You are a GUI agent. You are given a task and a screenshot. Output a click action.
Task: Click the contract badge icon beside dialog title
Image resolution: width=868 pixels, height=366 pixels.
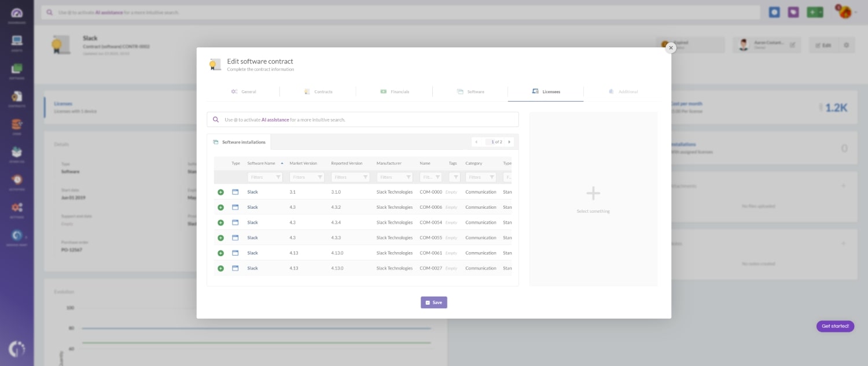pyautogui.click(x=215, y=65)
